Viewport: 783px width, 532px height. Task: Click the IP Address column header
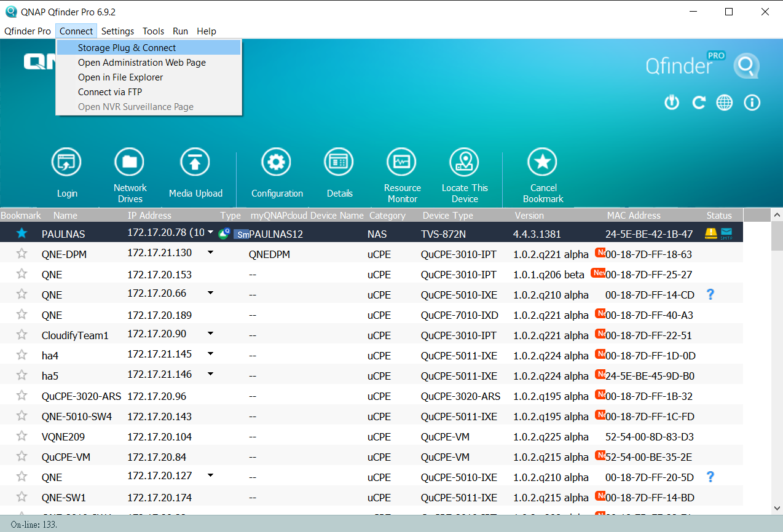(149, 215)
